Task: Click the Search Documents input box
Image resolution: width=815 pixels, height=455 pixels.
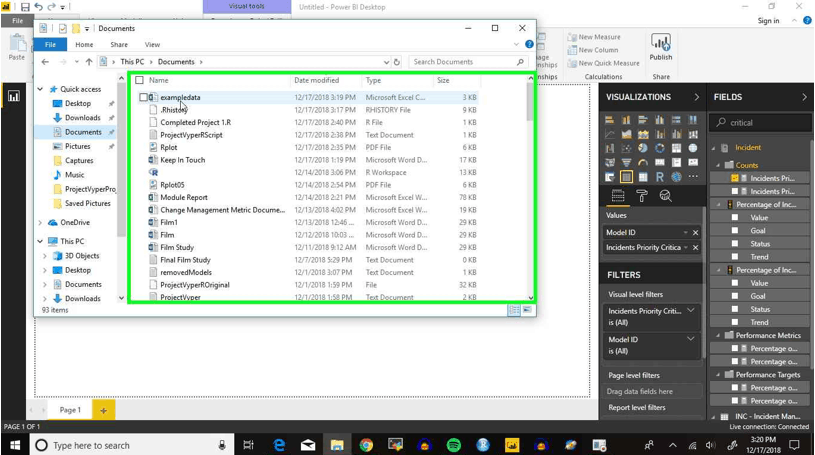Action: [468, 62]
